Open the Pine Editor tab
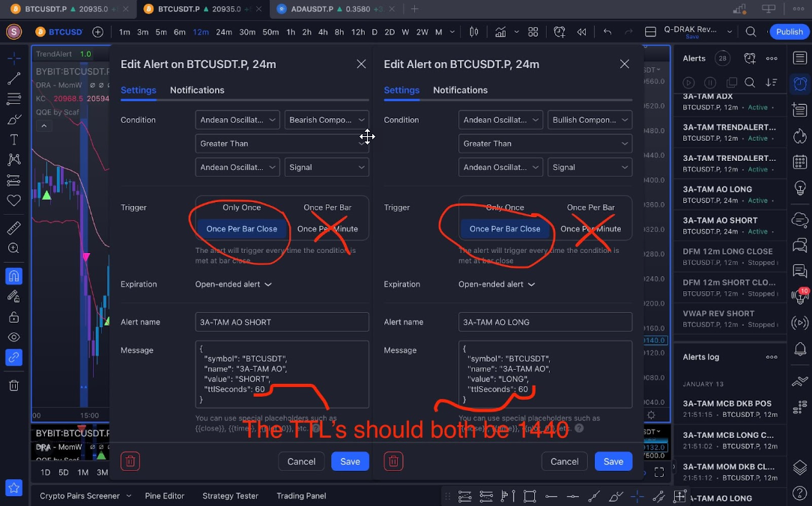 pyautogui.click(x=165, y=496)
